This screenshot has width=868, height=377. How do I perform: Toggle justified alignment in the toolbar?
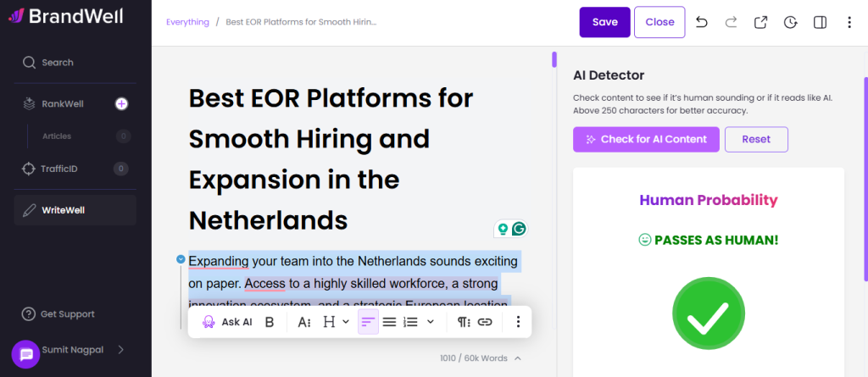tap(389, 322)
